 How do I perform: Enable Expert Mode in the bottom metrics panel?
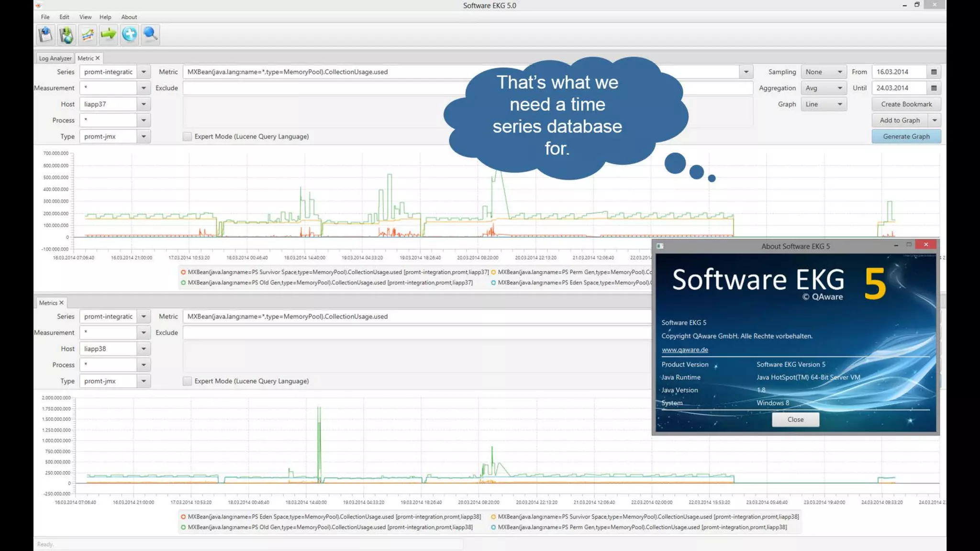(x=187, y=381)
